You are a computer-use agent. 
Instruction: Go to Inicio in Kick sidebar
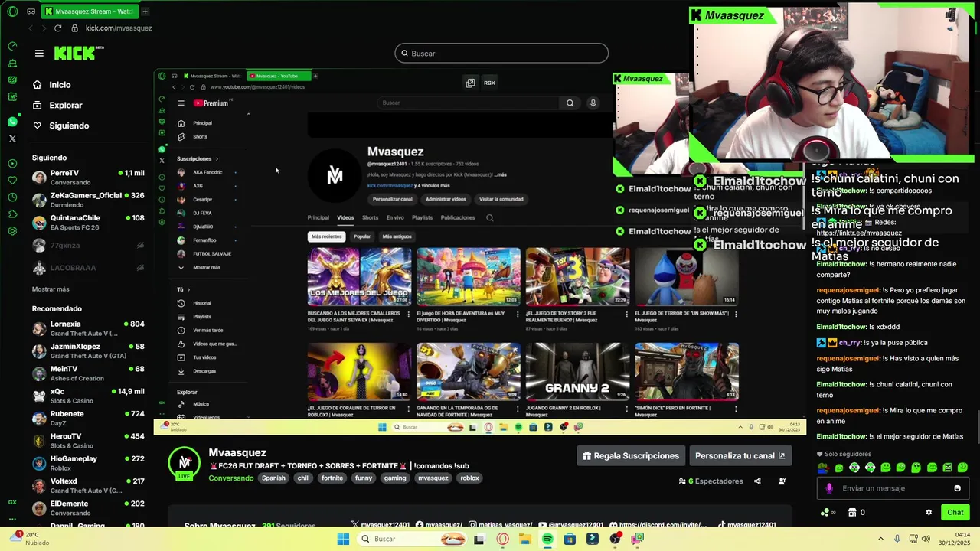tap(60, 85)
